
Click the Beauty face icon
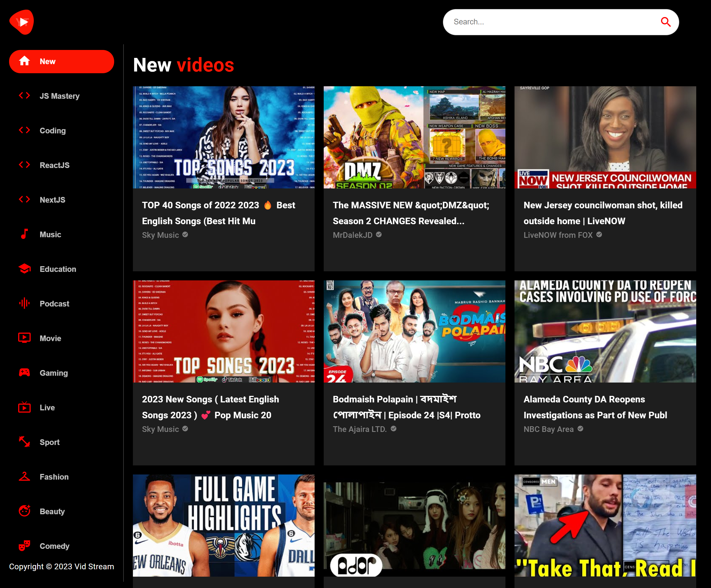coord(24,511)
